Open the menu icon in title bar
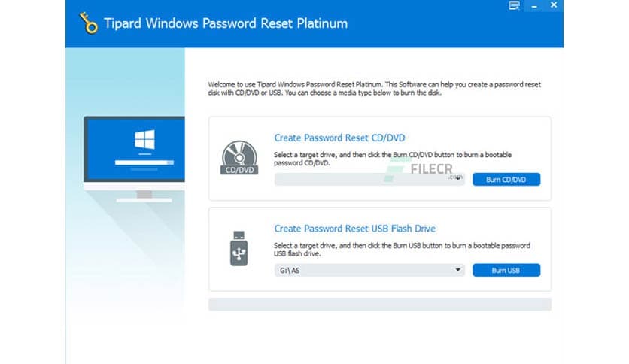This screenshot has width=629, height=364. 514,5
